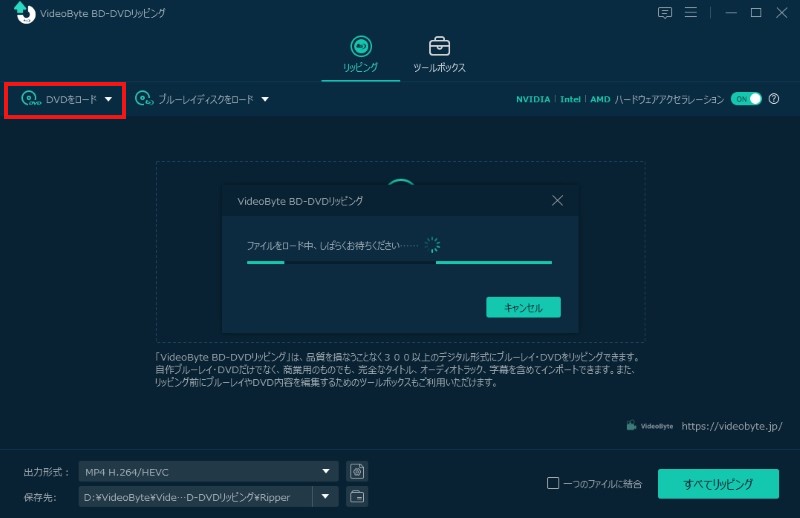The height and width of the screenshot is (518, 800).
Task: Expand the DVDをロード dropdown arrow
Action: tap(108, 99)
